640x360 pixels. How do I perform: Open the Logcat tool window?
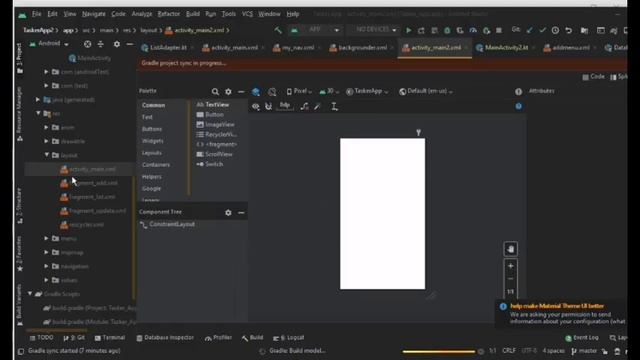[289, 338]
